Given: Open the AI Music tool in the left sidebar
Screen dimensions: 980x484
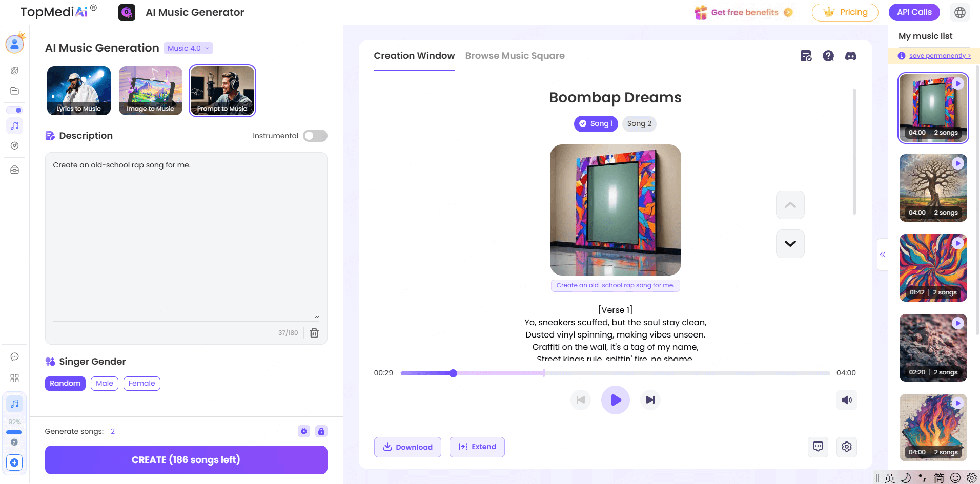Looking at the screenshot, I should [14, 125].
